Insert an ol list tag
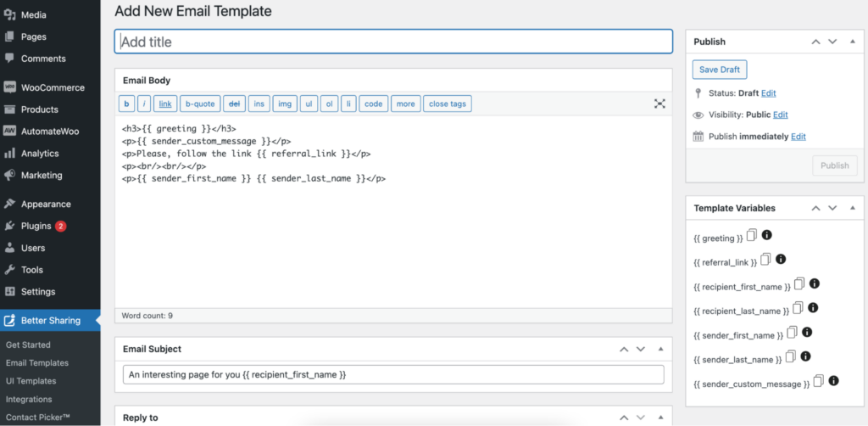This screenshot has height=426, width=868. pos(329,104)
